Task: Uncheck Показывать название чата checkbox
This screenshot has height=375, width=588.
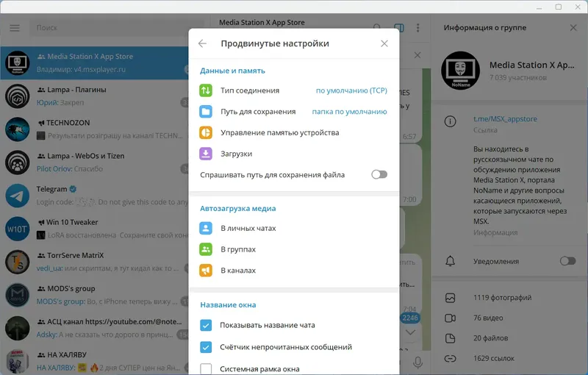Action: coord(206,325)
